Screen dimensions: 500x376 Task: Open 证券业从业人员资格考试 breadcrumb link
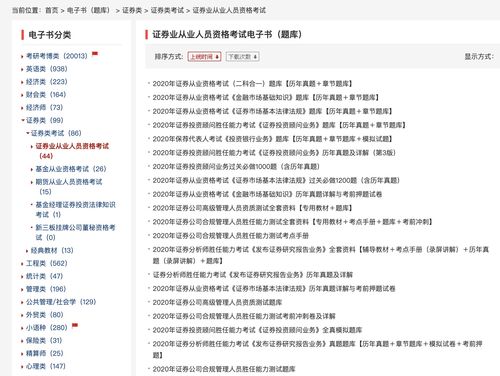pos(229,10)
